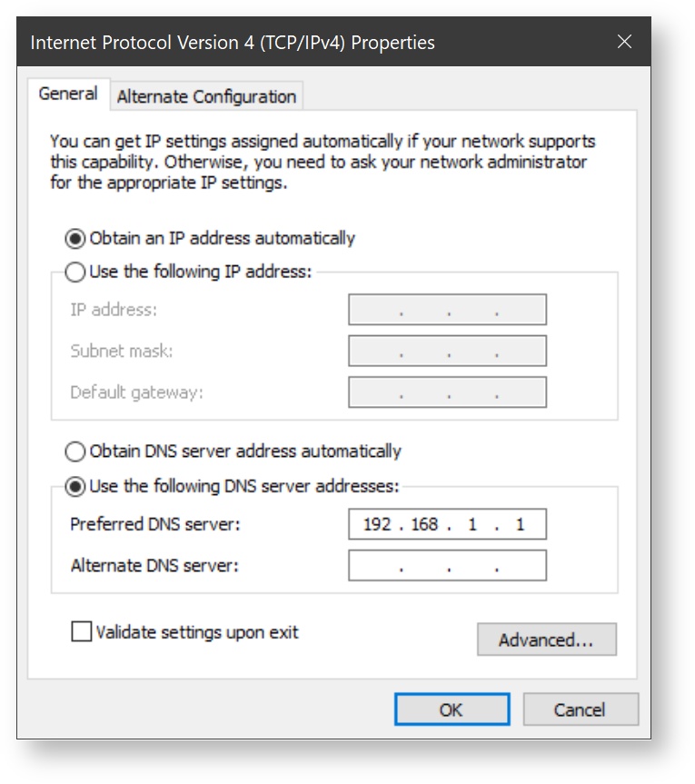Click the Alternate DNS server field
The width and height of the screenshot is (695, 784).
click(x=447, y=566)
